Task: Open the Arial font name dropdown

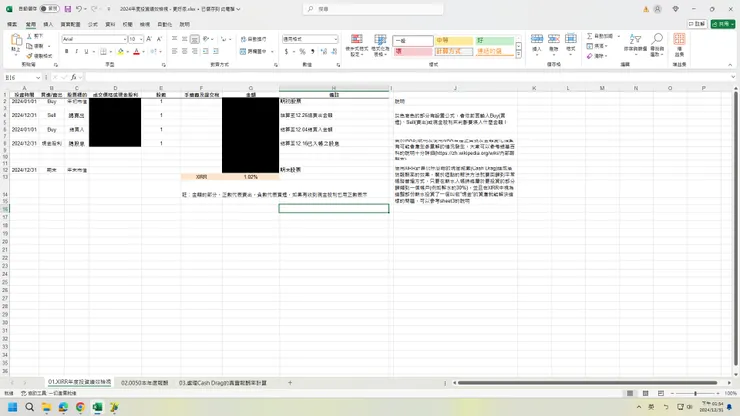Action: [125, 39]
